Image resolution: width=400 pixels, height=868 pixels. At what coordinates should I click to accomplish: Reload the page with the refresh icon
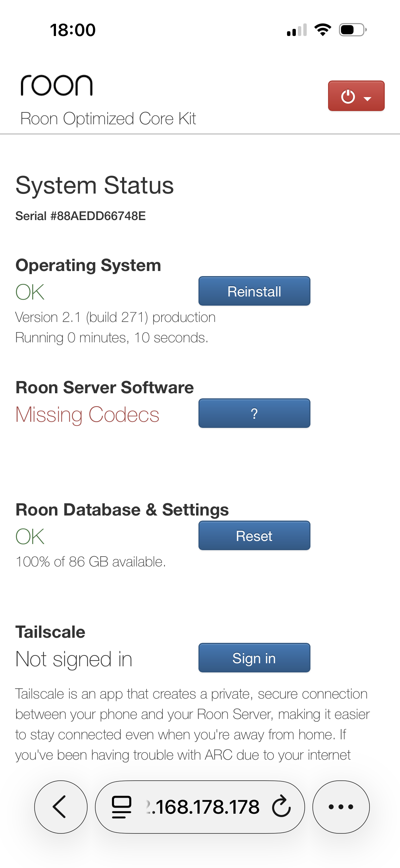tap(281, 807)
